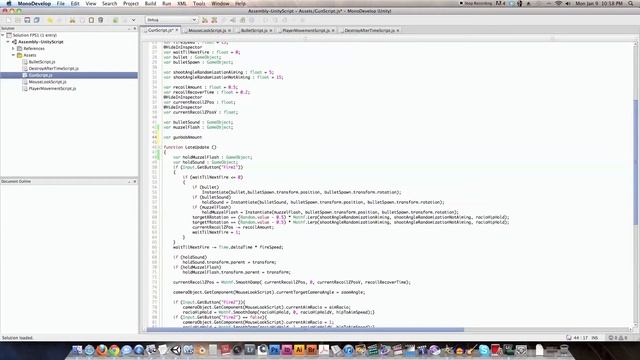Open the File menu

pos(61,3)
